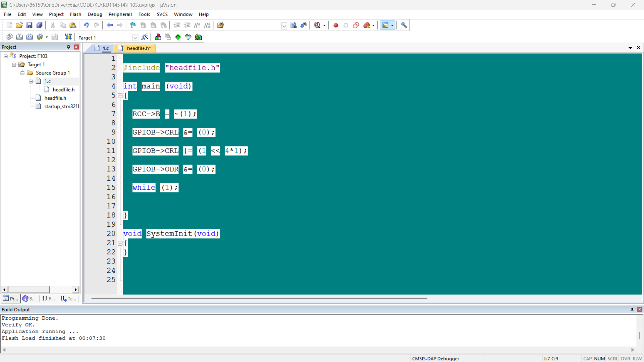Open the Debug menu
644x362 pixels.
[95, 14]
